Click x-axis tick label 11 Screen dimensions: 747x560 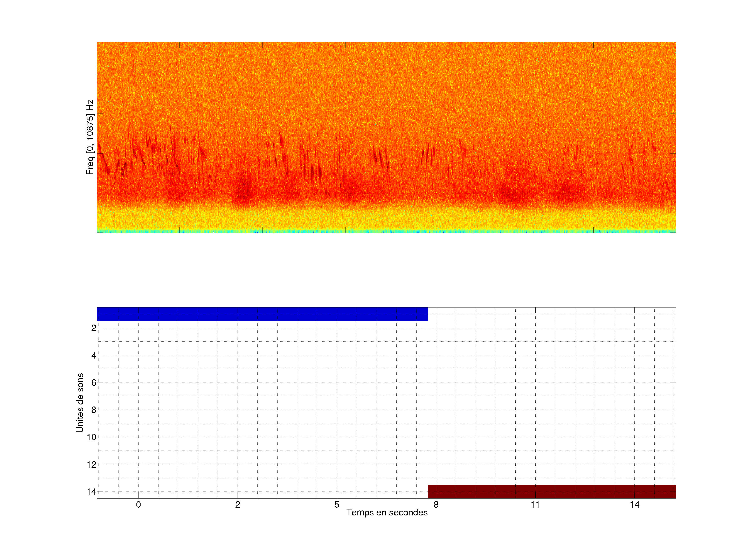(x=535, y=505)
